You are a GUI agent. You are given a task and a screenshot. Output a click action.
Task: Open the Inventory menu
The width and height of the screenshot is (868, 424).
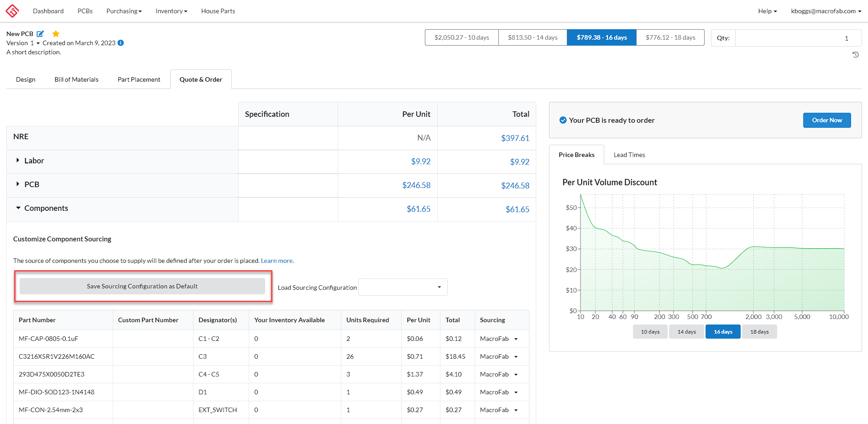(171, 11)
